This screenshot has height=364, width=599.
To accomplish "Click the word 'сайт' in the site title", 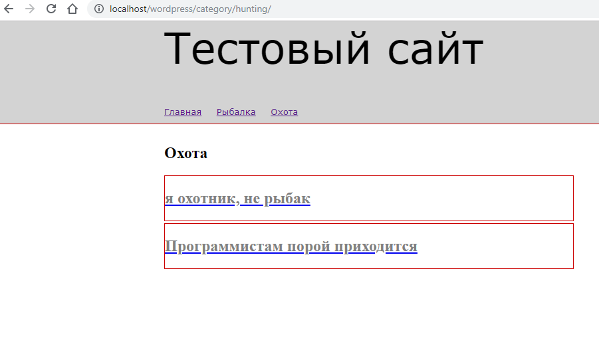I will click(435, 49).
